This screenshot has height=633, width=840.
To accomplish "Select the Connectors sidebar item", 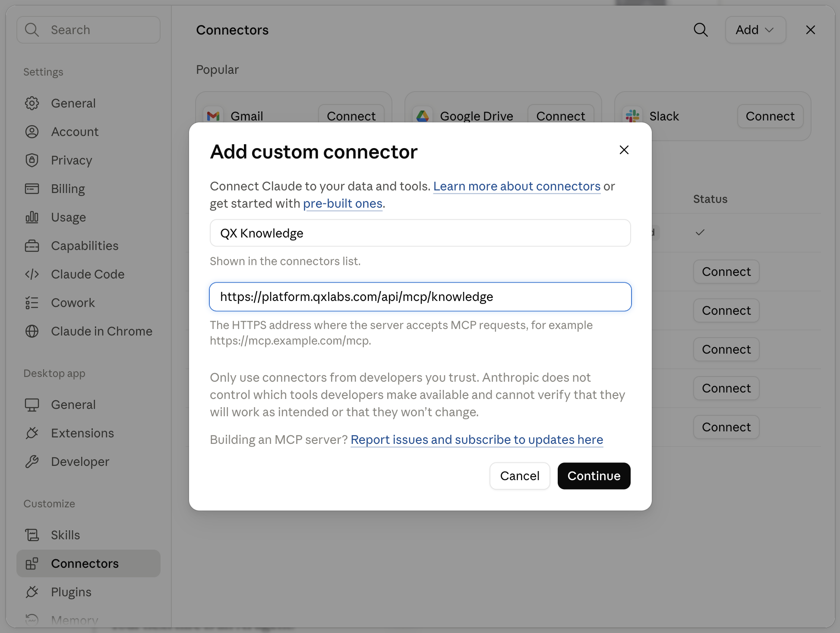I will [x=88, y=563].
